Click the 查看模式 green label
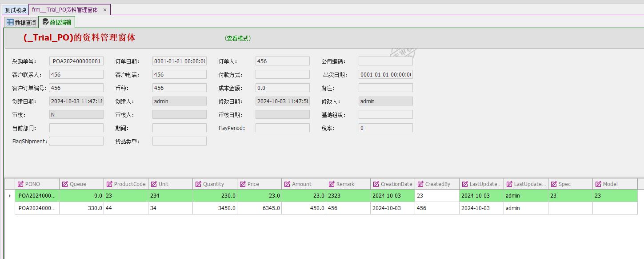Screen dimensions: 644x259 tap(237, 38)
